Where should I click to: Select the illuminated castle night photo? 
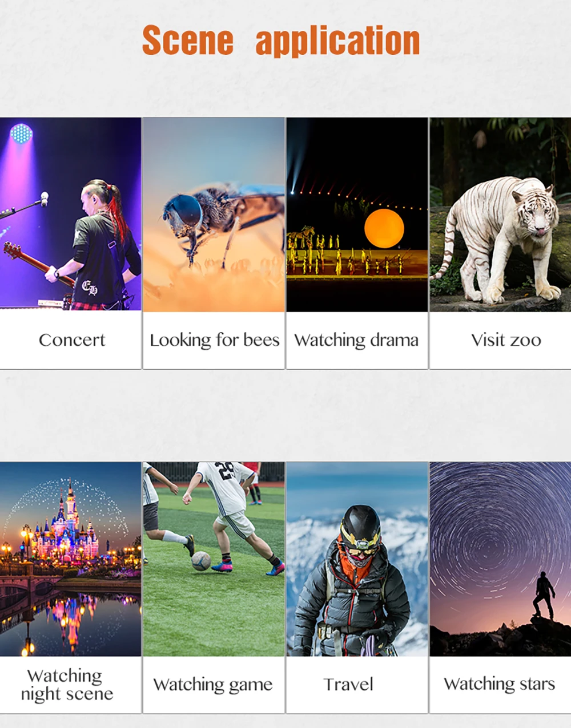(70, 559)
